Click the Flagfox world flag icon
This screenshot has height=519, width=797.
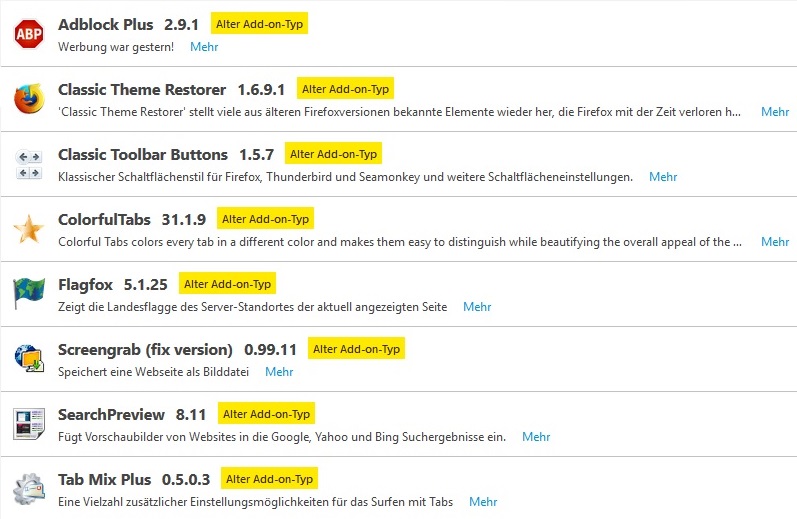click(29, 293)
